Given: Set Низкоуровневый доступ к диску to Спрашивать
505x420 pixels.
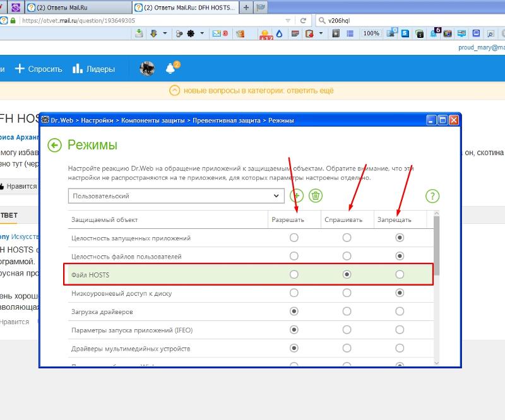Looking at the screenshot, I should (x=347, y=293).
